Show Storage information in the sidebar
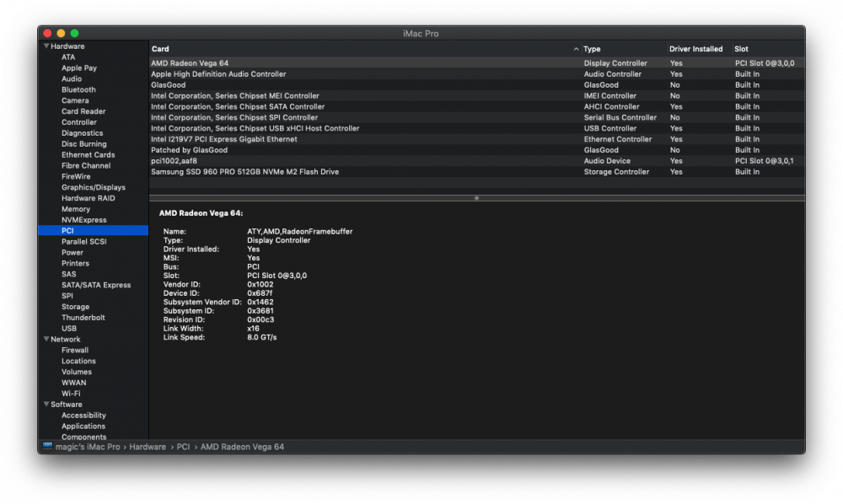This screenshot has width=843, height=504. click(x=75, y=306)
